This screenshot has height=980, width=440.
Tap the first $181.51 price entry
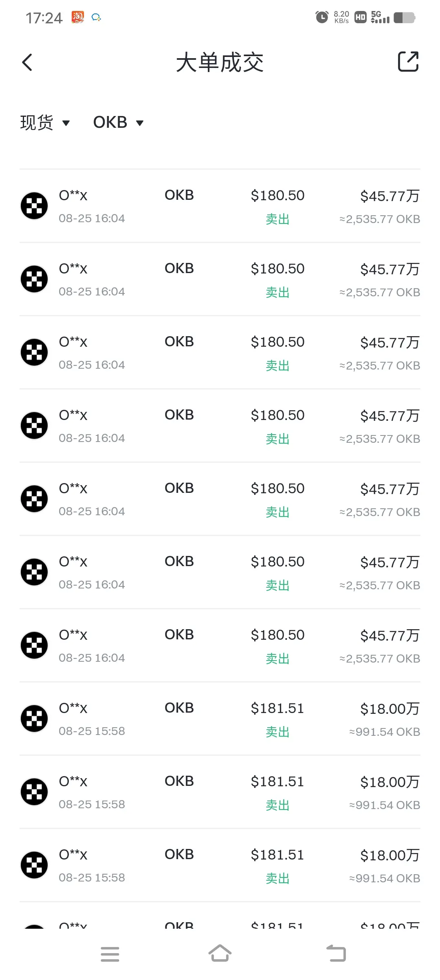[277, 708]
